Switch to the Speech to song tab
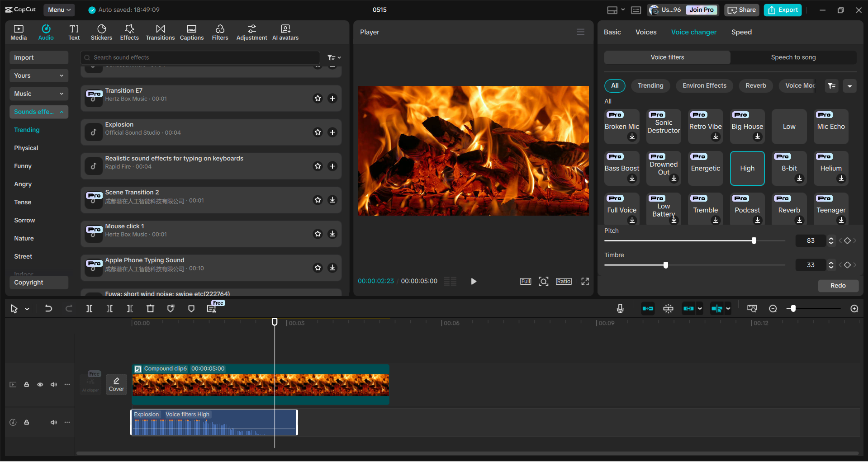Viewport: 868px width, 462px height. (793, 57)
